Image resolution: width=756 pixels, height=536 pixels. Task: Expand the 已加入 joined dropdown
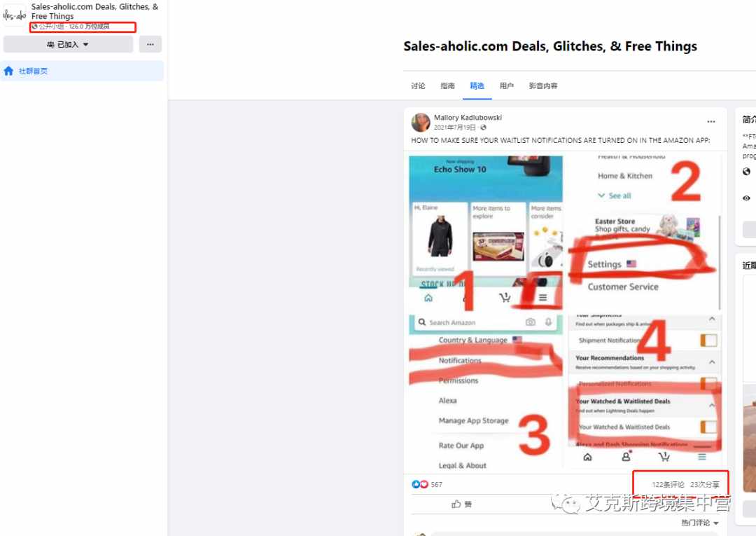click(68, 44)
